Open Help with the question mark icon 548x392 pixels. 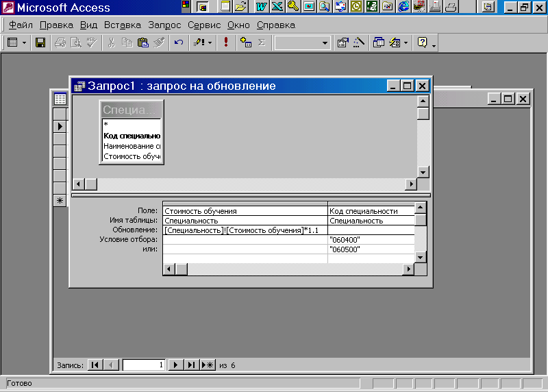(x=422, y=42)
